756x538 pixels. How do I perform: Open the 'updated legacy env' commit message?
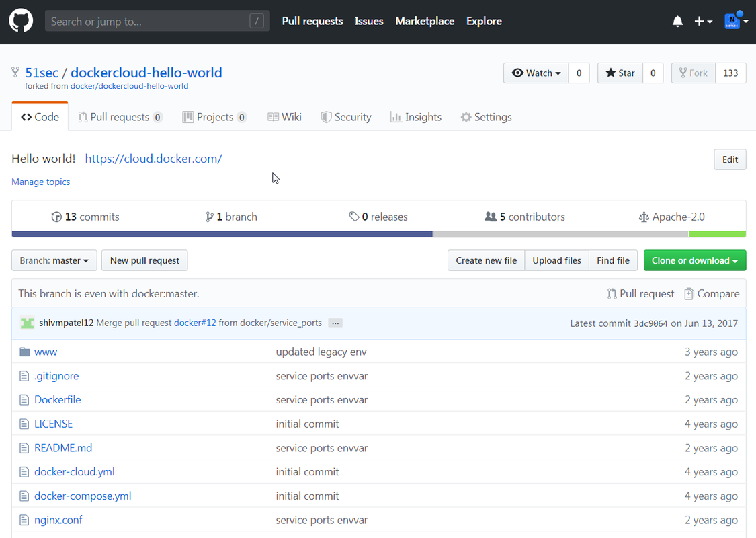(321, 352)
